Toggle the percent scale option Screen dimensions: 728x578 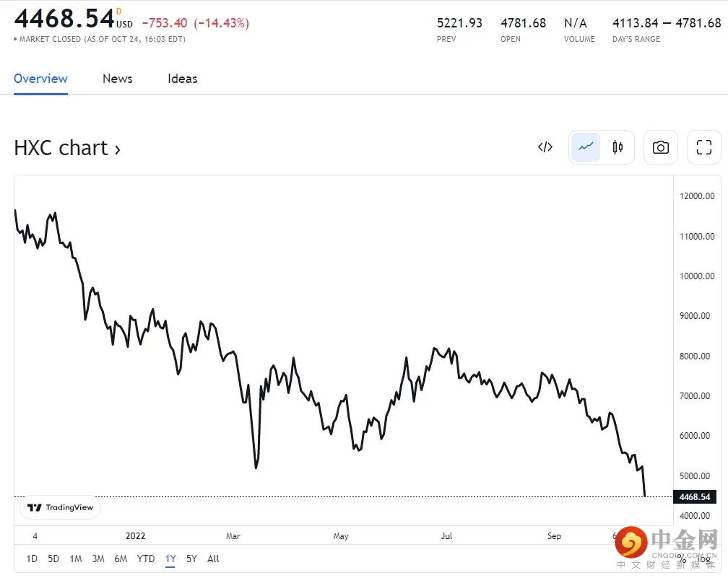[682, 559]
